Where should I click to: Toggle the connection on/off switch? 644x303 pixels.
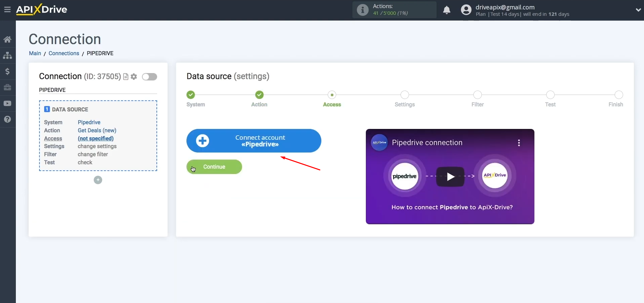point(149,77)
